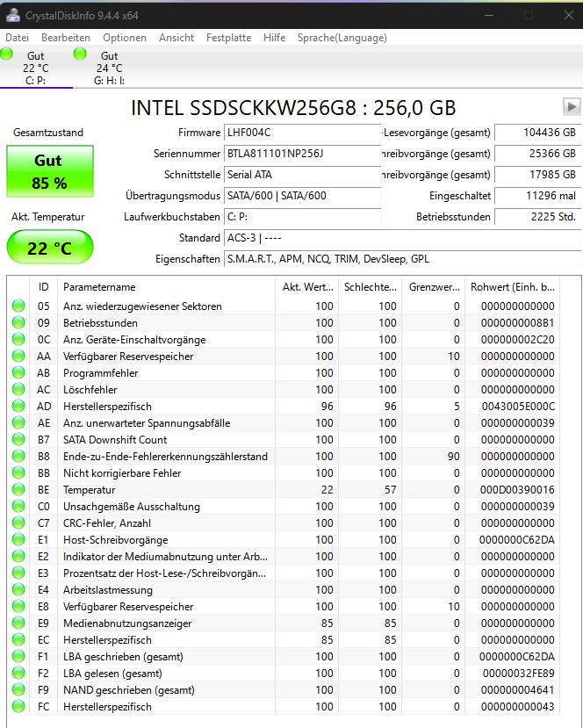Open the Festplatte menu
The image size is (583, 728).
point(228,38)
